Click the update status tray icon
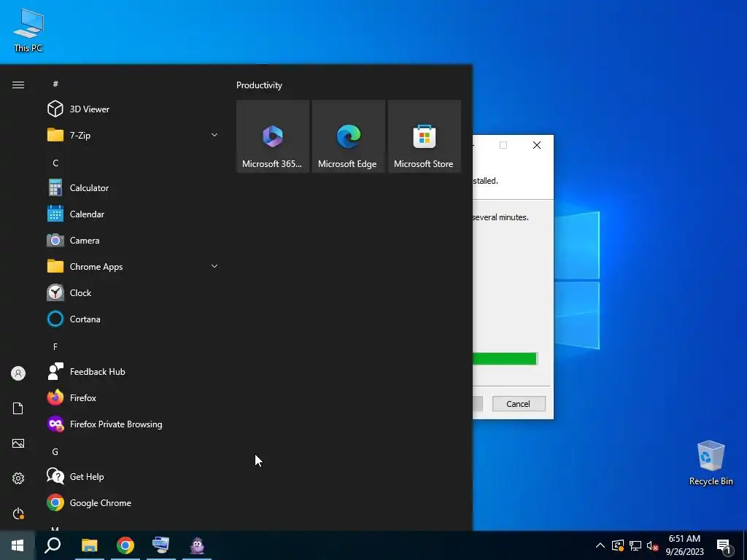This screenshot has height=560, width=747. (617, 545)
